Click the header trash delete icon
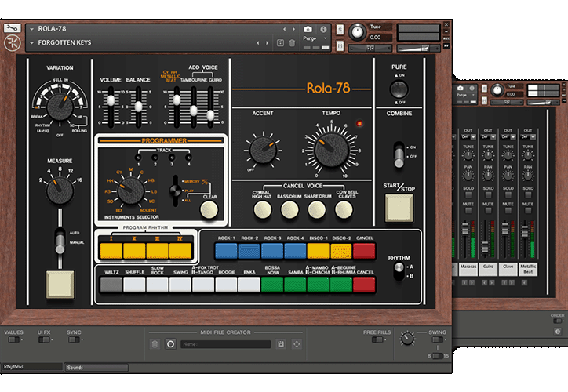 pyautogui.click(x=292, y=42)
